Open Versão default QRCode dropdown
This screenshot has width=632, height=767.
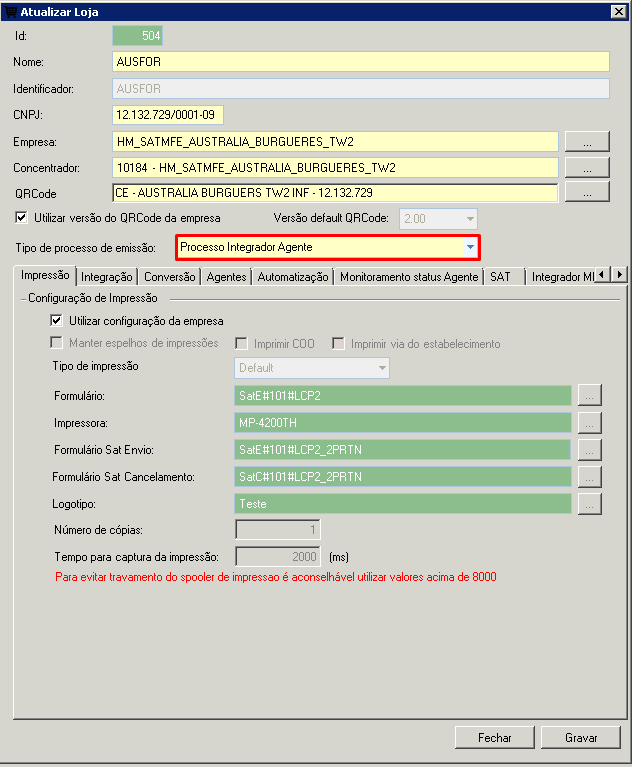467,218
